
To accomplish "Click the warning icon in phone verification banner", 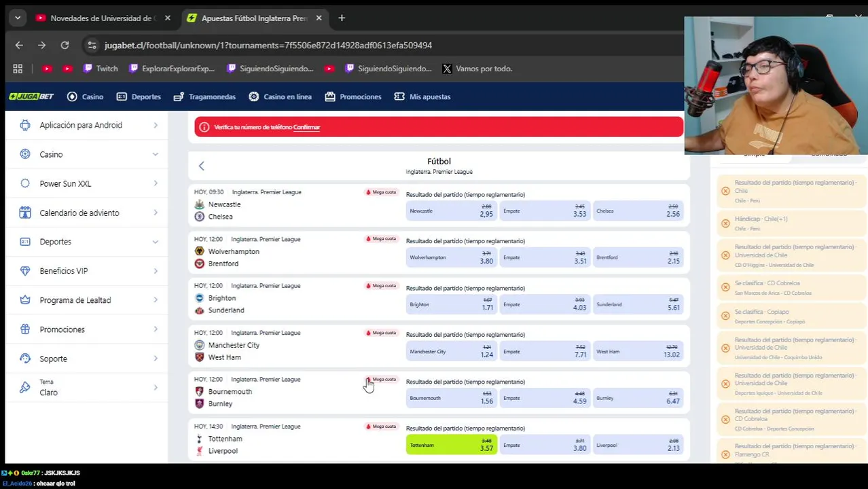I will pyautogui.click(x=204, y=127).
